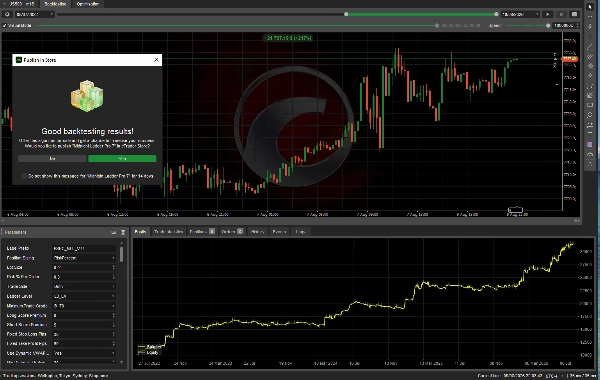The width and height of the screenshot is (600, 380).
Task: Adjust the Short Score Premium stepper
Action: [x=113, y=325]
